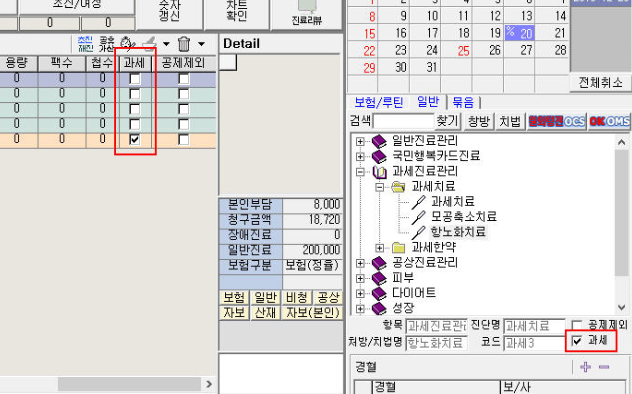The width and height of the screenshot is (632, 394).
Task: Tick the 공제제외 checkbox in the fourth row
Action: click(184, 124)
